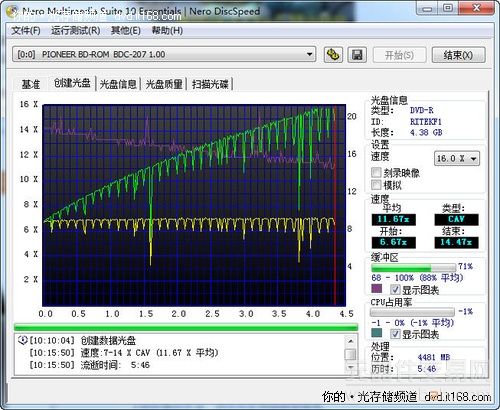Go to the 扫描光碟 tab

click(210, 84)
